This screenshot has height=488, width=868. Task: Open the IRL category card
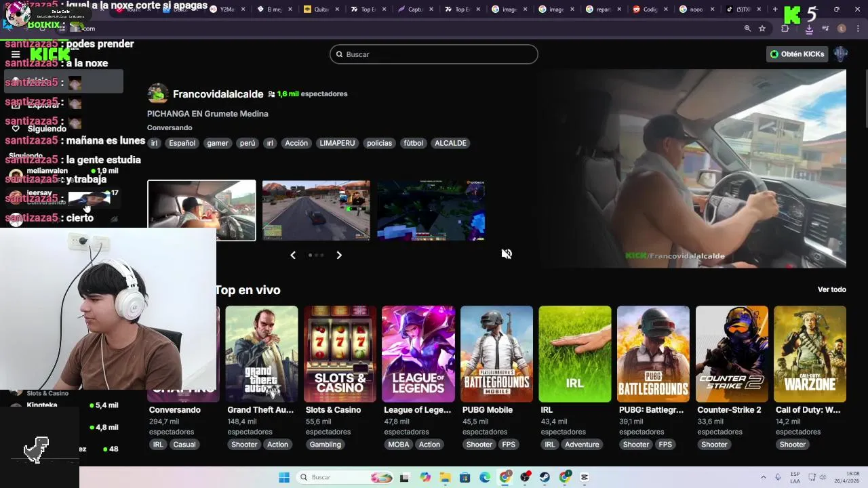(575, 354)
